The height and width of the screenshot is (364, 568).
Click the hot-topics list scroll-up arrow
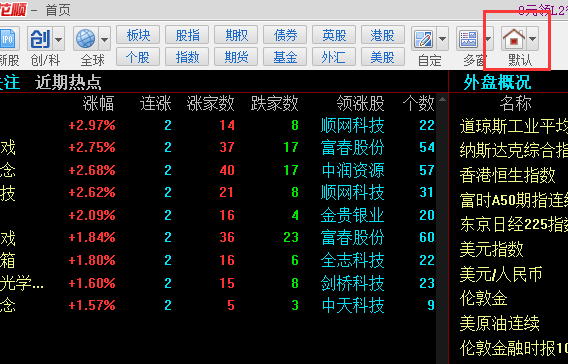pos(442,99)
